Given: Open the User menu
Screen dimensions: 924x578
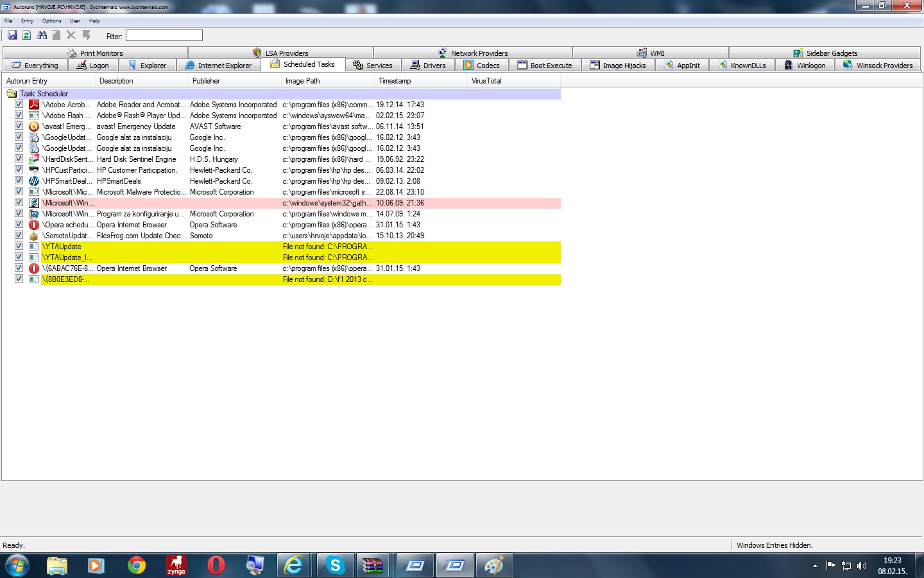Looking at the screenshot, I should 75,21.
